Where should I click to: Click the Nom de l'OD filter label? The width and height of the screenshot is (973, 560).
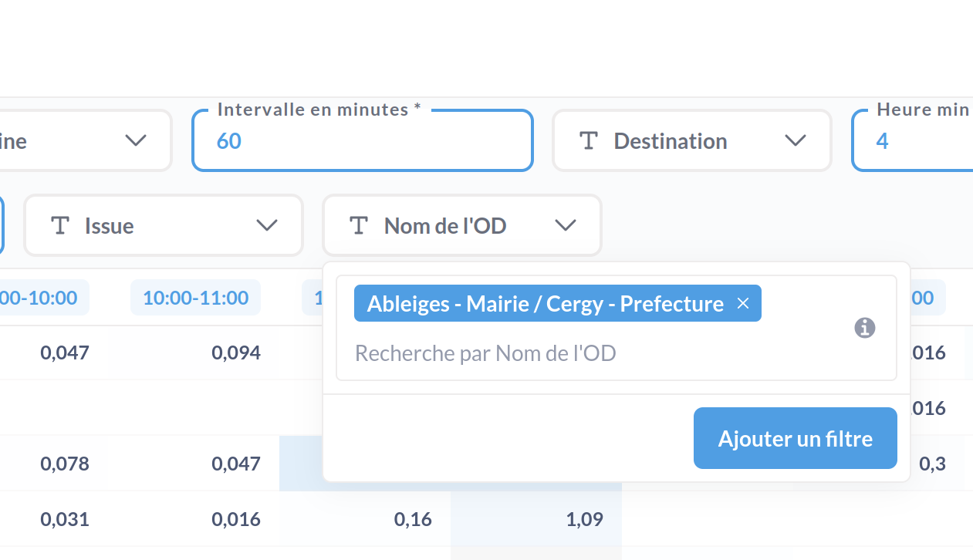pos(445,226)
